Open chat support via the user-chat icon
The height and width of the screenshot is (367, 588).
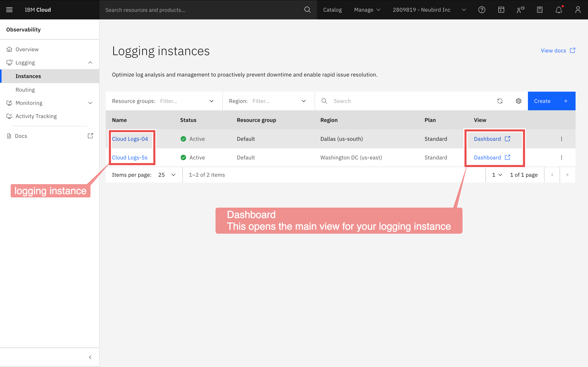[x=521, y=10]
